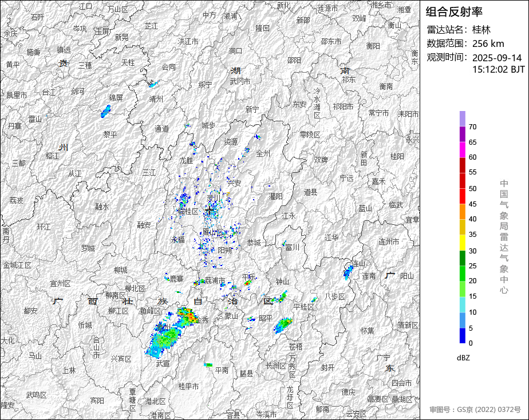Image resolution: width=529 pixels, height=420 pixels.
Task: Click the map label '零陵区'
Action: pos(310,135)
